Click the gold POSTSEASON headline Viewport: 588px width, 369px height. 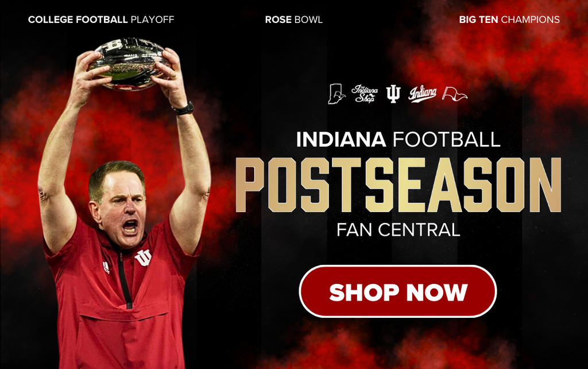[399, 185]
